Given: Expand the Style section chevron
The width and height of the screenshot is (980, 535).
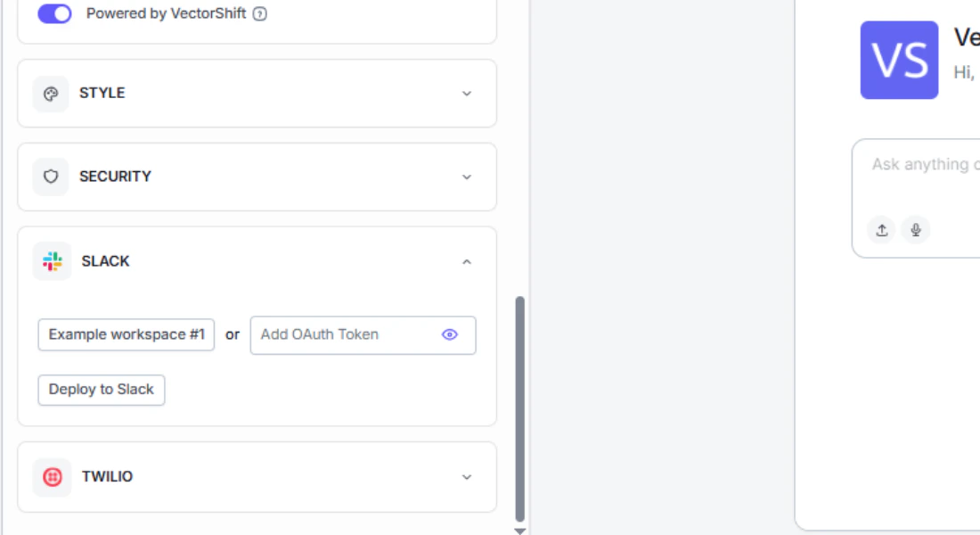Looking at the screenshot, I should click(x=467, y=94).
